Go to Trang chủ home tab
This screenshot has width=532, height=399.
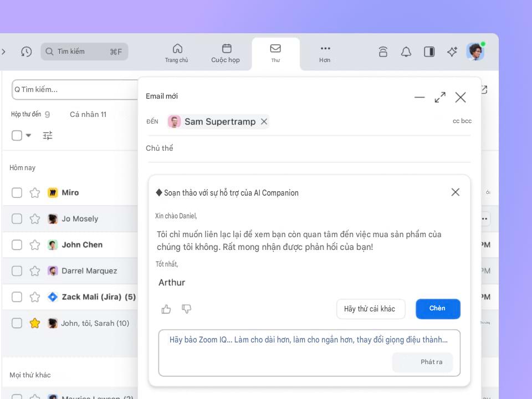point(177,54)
